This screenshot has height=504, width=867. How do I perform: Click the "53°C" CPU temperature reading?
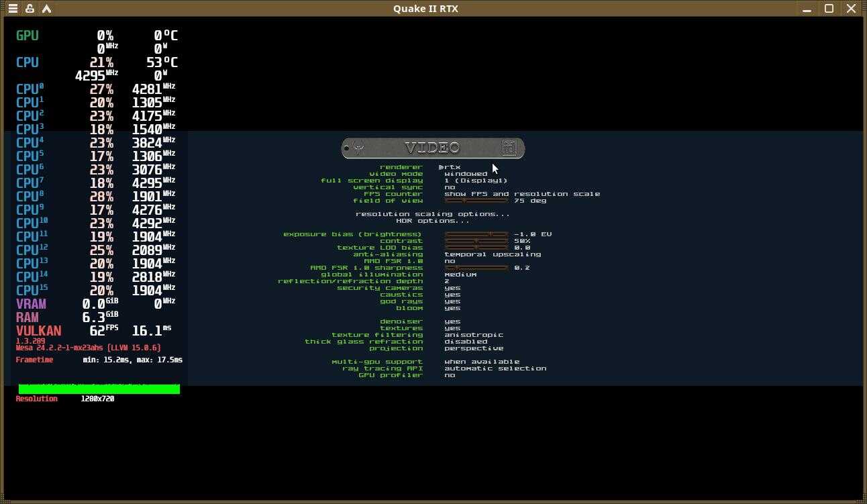pos(162,62)
